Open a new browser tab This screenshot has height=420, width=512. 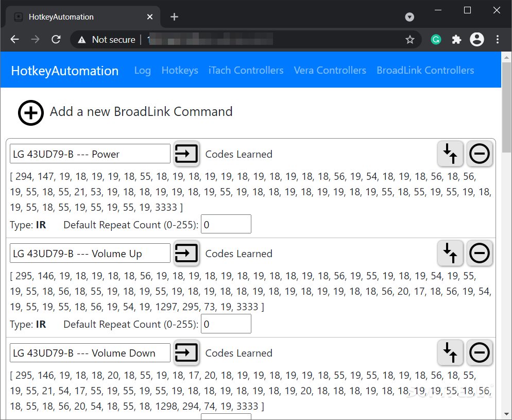pyautogui.click(x=175, y=16)
